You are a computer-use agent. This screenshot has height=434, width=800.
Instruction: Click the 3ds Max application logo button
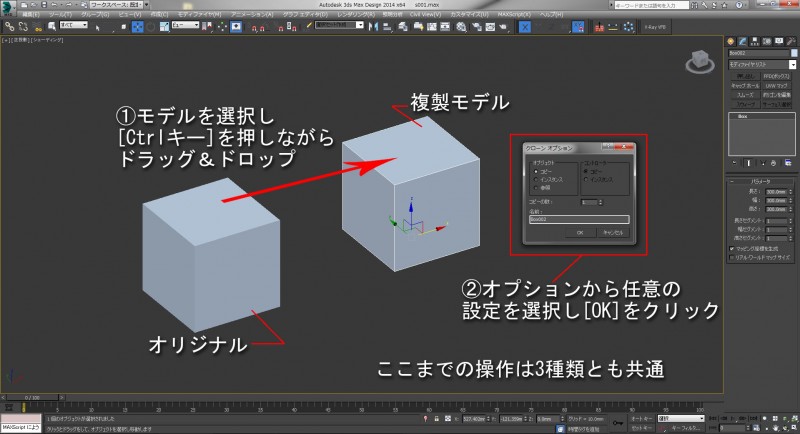[8, 6]
